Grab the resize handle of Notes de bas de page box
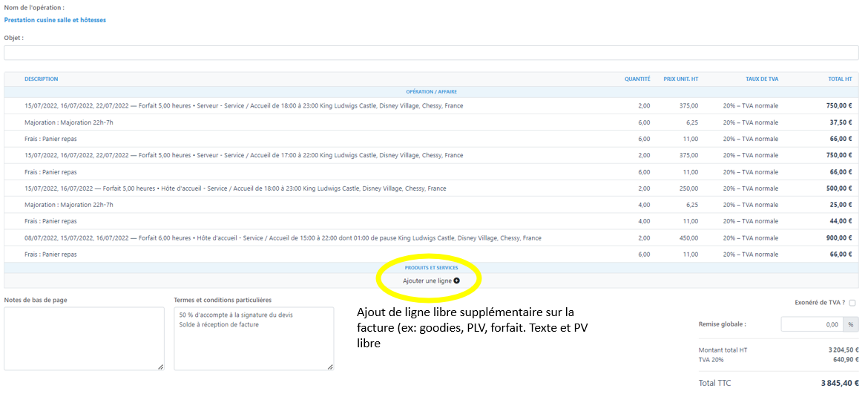Screen dimensions: 868x397 point(160,367)
